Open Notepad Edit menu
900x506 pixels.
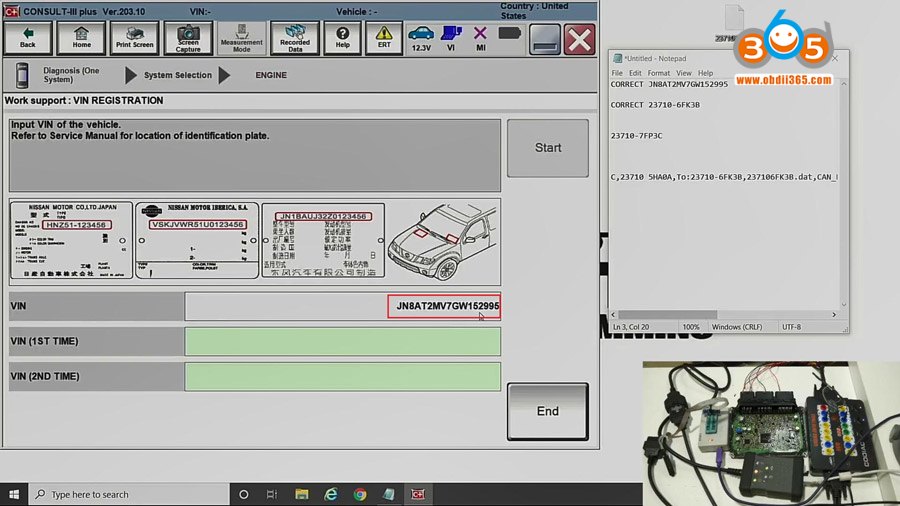pos(635,73)
